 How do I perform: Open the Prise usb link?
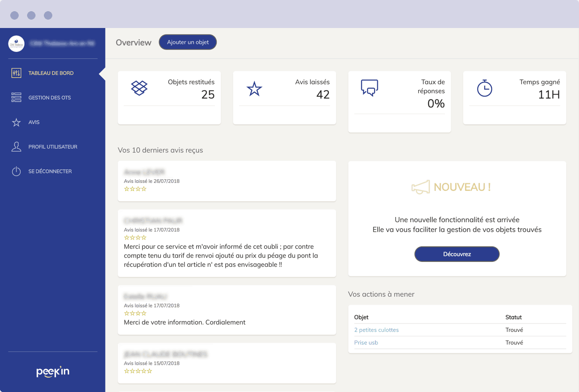pos(366,343)
